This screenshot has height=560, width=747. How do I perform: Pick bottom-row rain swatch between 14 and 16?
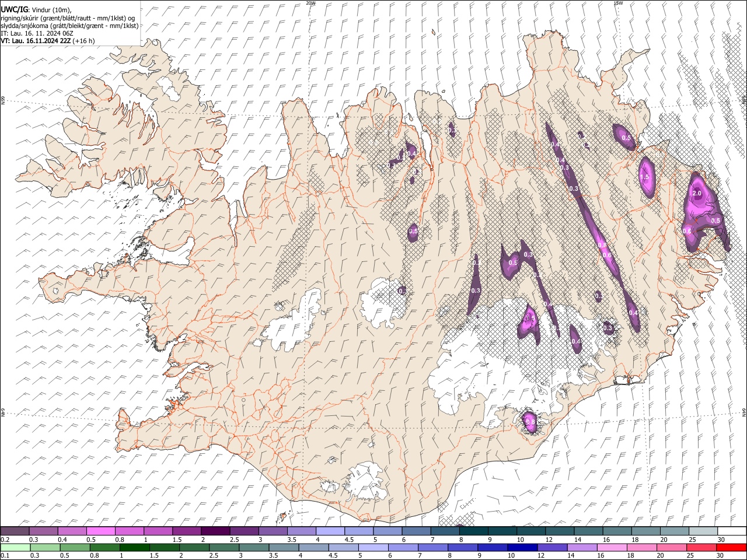(x=582, y=547)
